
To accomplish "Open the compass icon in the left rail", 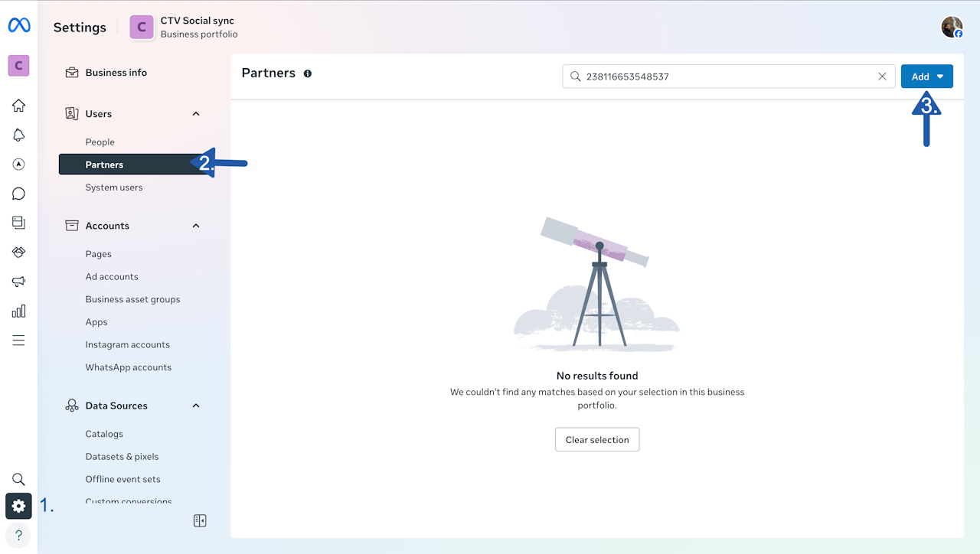I will (x=18, y=165).
